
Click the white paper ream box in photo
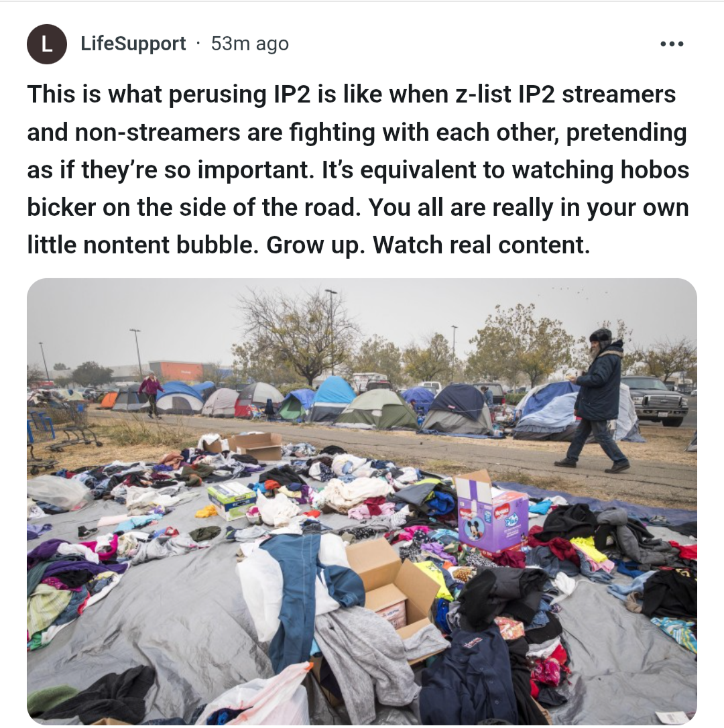(231, 499)
